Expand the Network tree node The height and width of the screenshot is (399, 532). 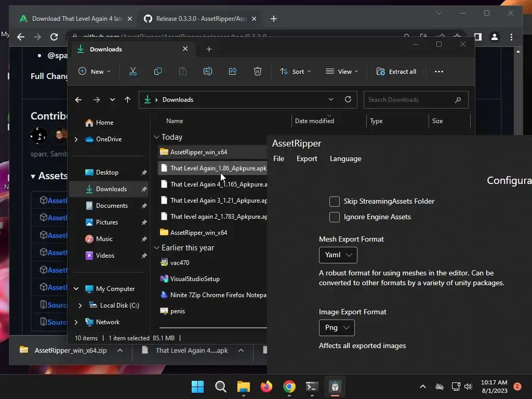pyautogui.click(x=76, y=322)
